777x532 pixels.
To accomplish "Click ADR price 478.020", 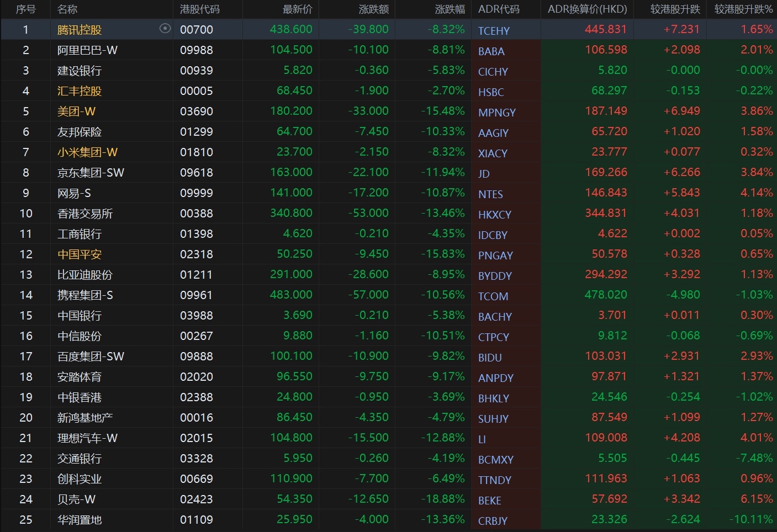I will [x=606, y=295].
